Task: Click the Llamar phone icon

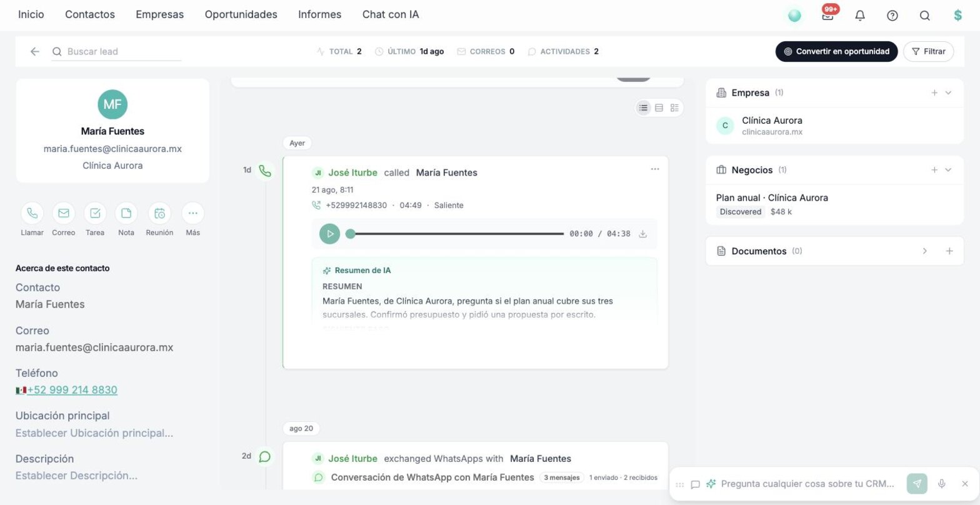Action: click(x=32, y=213)
